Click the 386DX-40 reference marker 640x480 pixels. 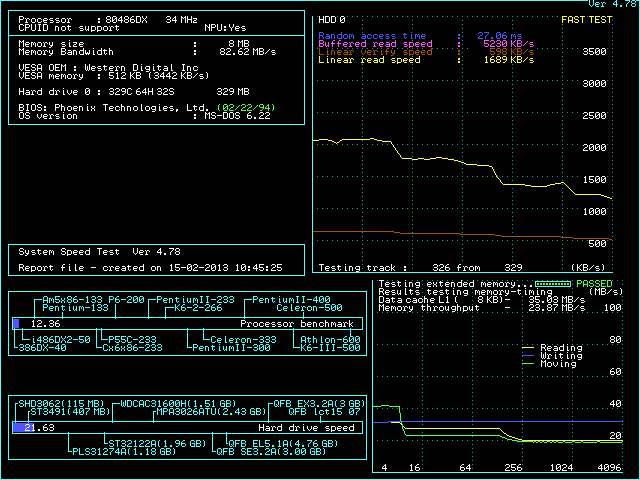click(x=42, y=348)
